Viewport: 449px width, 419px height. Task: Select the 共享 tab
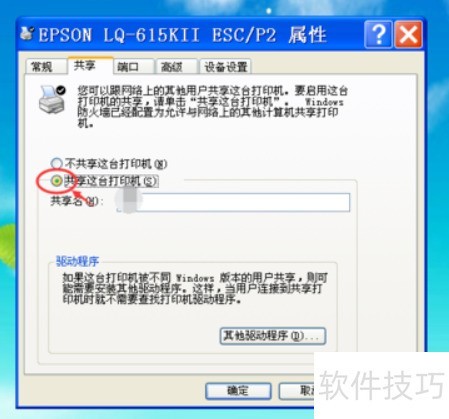(x=85, y=65)
